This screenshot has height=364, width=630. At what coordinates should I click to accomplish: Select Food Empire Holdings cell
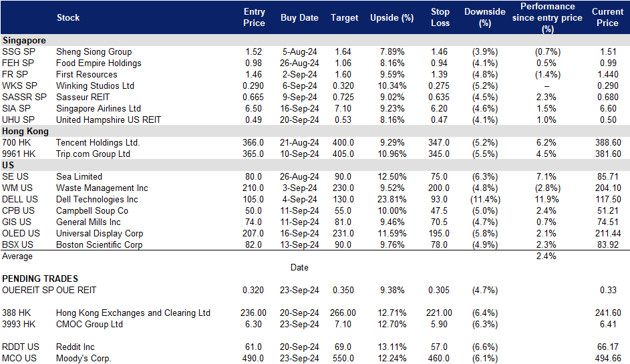pos(99,63)
